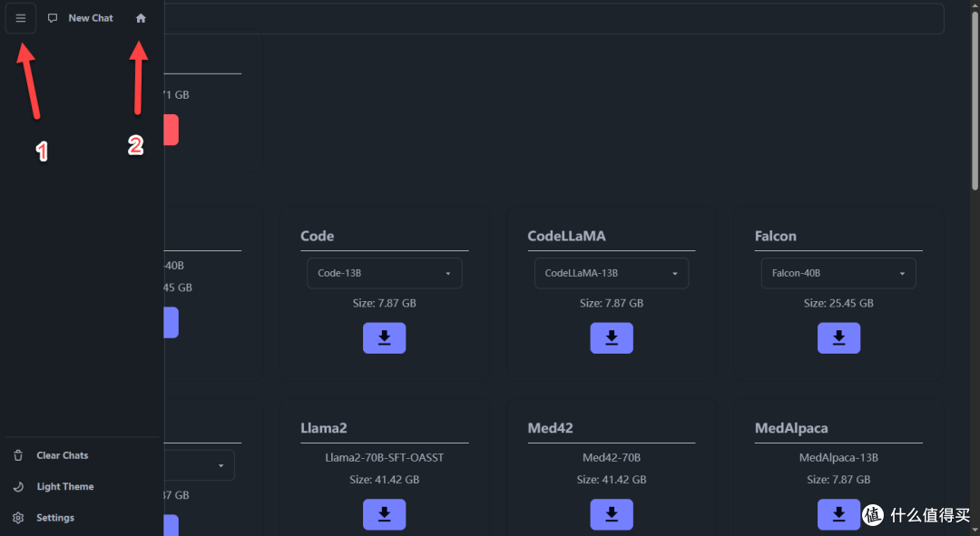
Task: Click the Llama2-70B-SFT-OASST model name
Action: [385, 457]
